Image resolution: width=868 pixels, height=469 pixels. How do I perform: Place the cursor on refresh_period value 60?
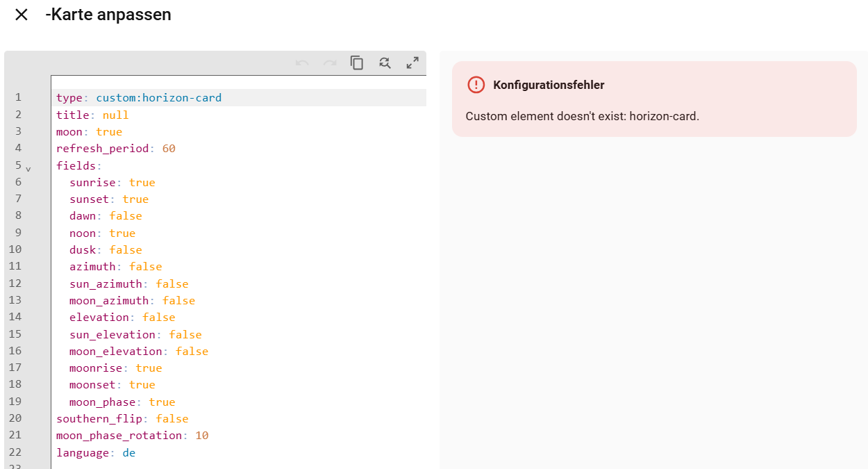pyautogui.click(x=169, y=149)
